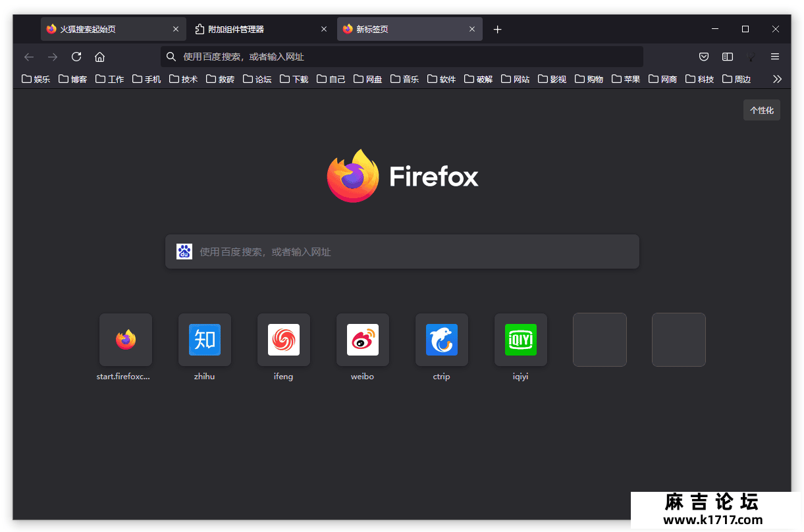Screen dimensions: 804x532
Task: Open the 博客 bookmark folder
Action: click(72, 79)
